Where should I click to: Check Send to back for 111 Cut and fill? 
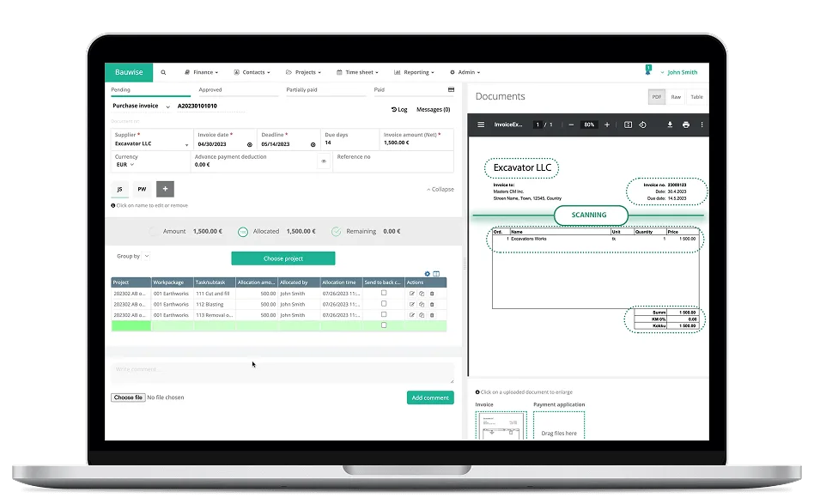(x=384, y=293)
